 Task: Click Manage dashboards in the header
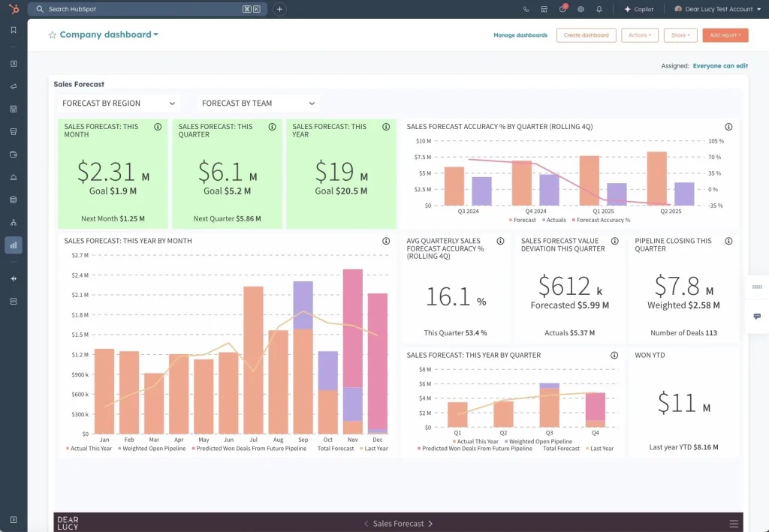(x=520, y=35)
